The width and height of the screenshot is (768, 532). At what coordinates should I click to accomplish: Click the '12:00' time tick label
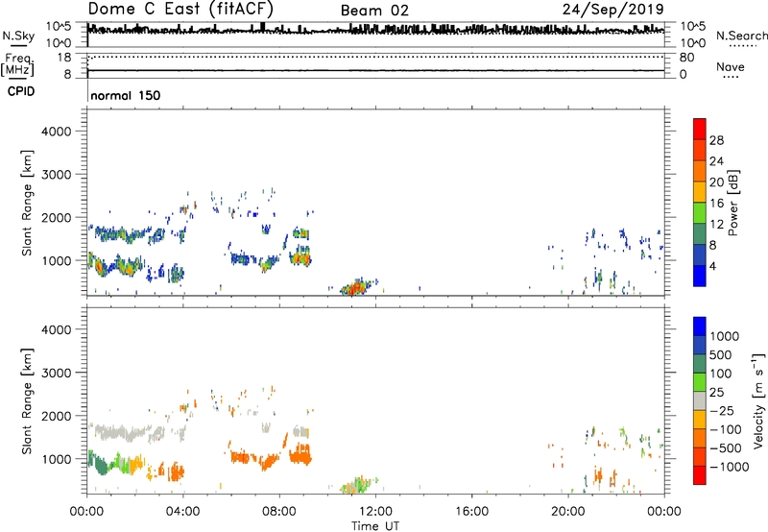[375, 512]
